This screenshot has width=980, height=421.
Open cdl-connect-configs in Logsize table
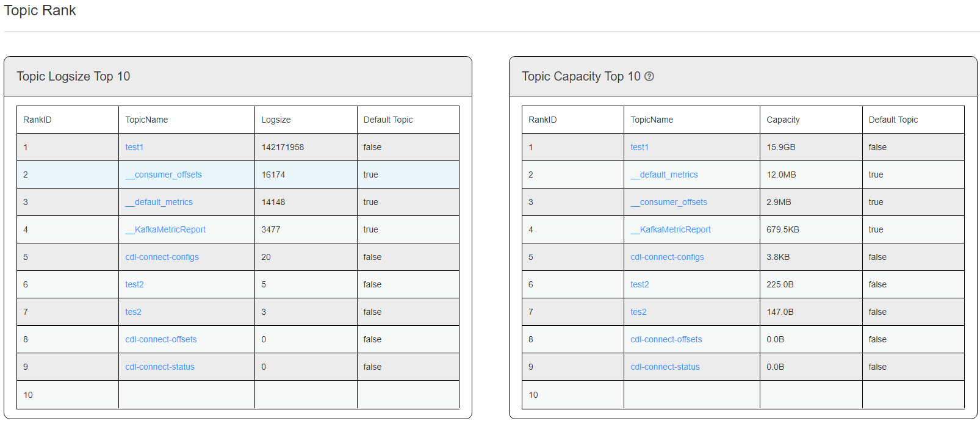pyautogui.click(x=162, y=257)
